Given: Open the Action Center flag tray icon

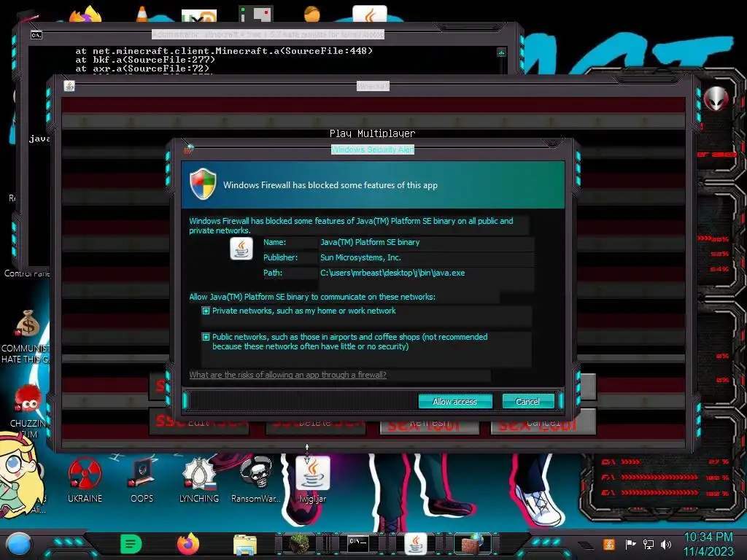Looking at the screenshot, I should [630, 544].
